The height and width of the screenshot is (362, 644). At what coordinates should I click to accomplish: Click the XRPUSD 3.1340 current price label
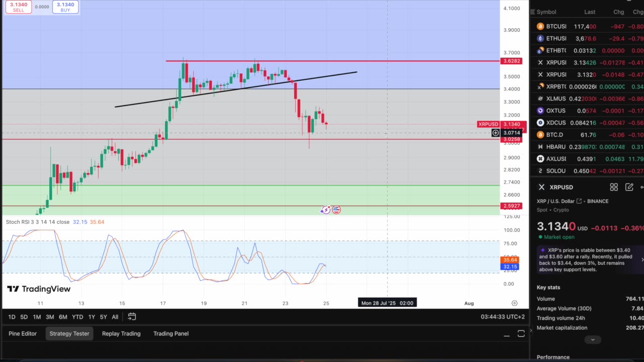(502, 124)
